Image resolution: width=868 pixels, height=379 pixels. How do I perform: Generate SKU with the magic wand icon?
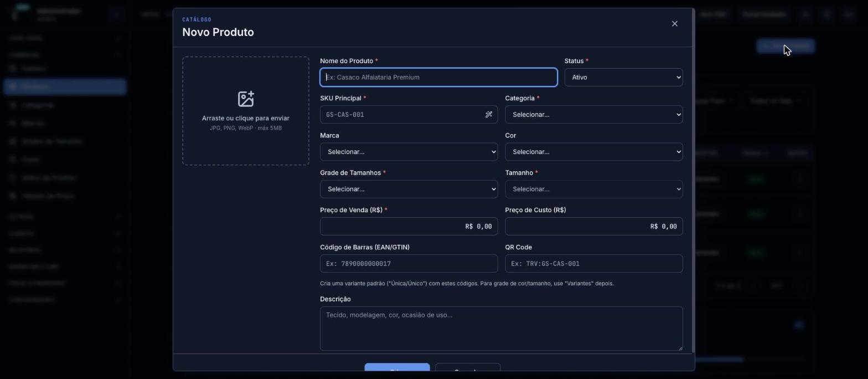(489, 115)
